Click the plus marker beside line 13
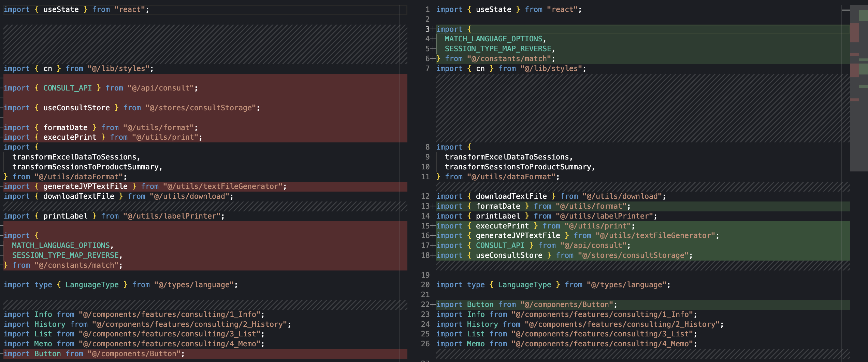Screen dimensions: 868x362 [x=433, y=206]
